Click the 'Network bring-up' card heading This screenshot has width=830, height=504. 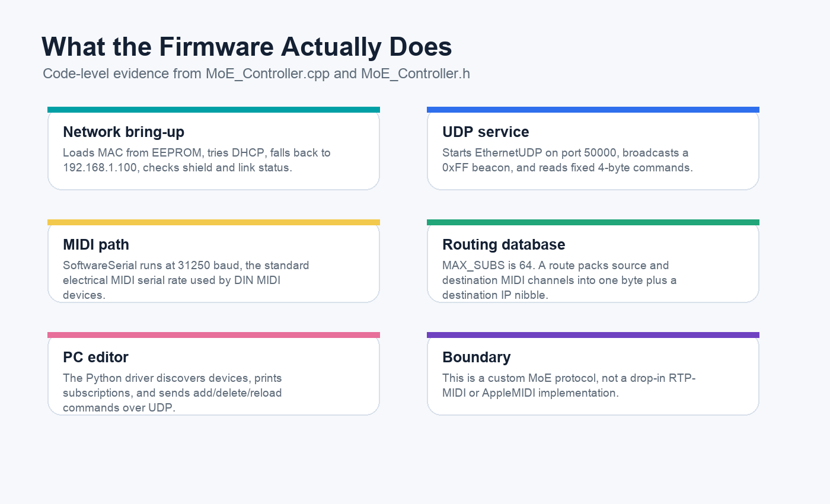pos(123,132)
